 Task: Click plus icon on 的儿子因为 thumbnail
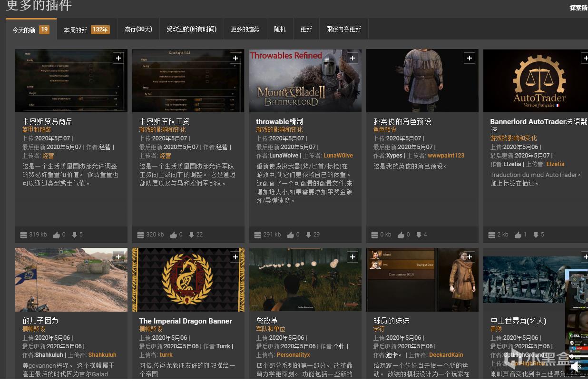[118, 257]
